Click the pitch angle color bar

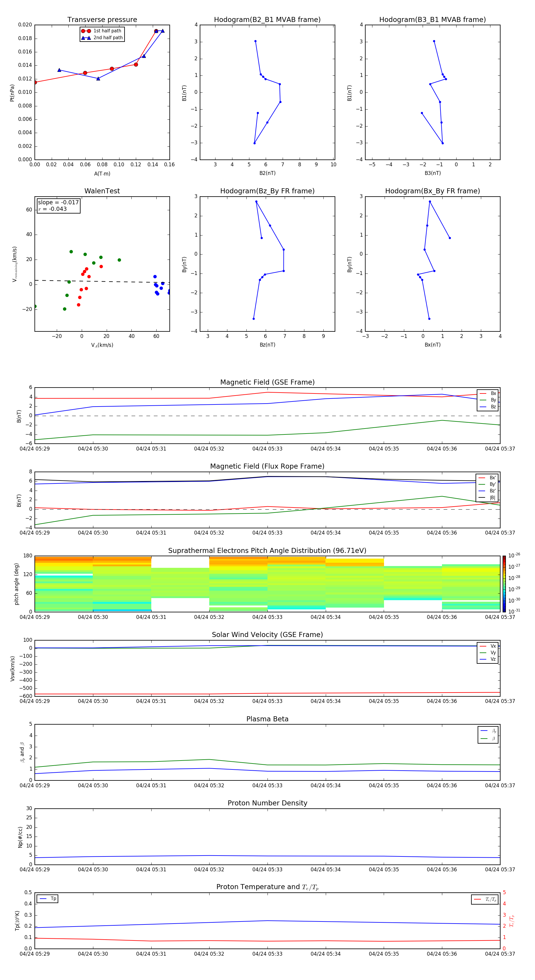point(504,584)
